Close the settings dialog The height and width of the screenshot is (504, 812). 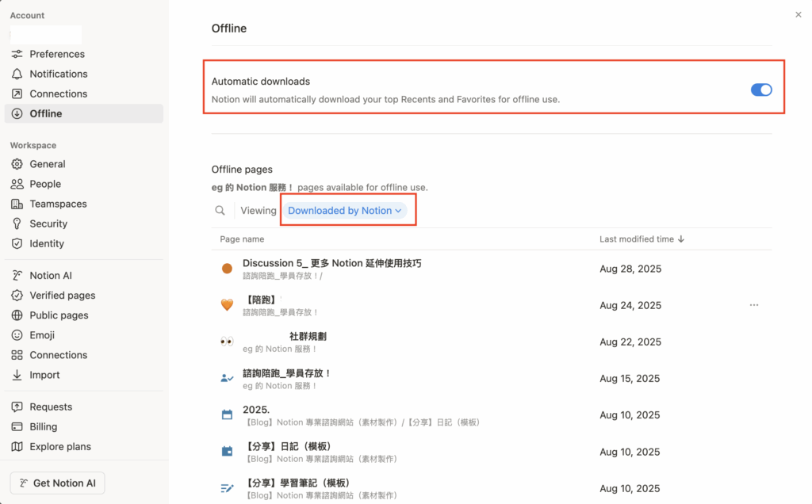(x=798, y=14)
